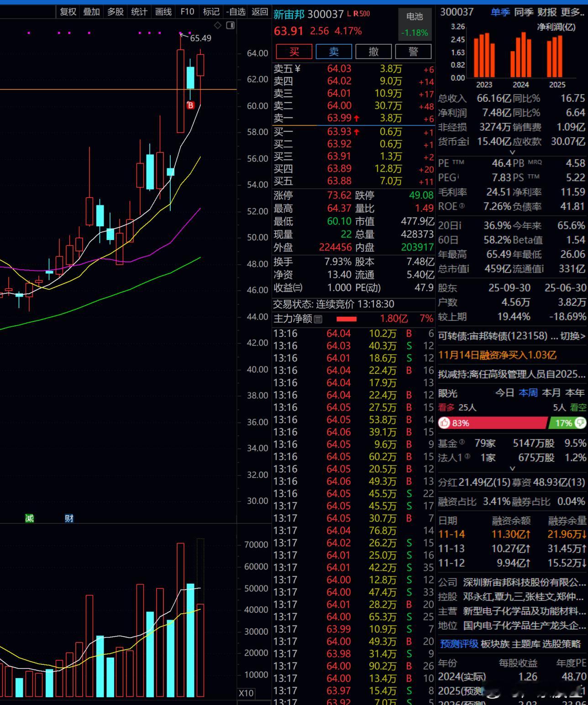Click the 警 alert button
The height and width of the screenshot is (705, 588).
click(x=413, y=52)
